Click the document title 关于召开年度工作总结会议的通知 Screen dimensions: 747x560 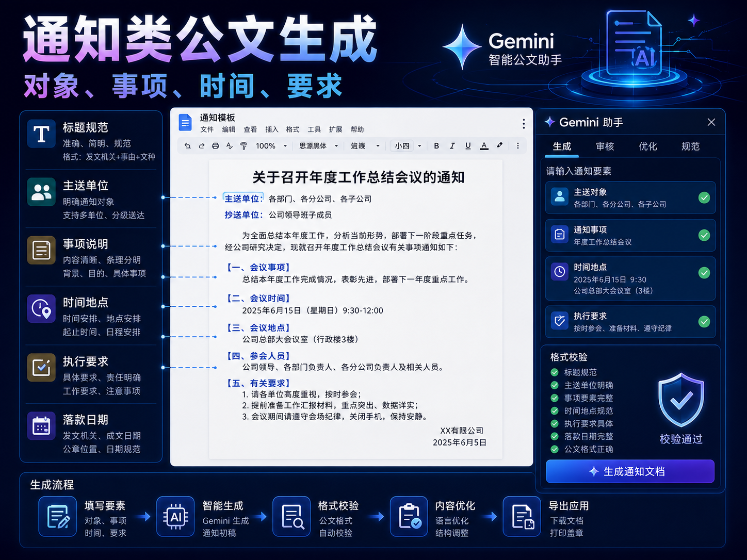(x=358, y=177)
